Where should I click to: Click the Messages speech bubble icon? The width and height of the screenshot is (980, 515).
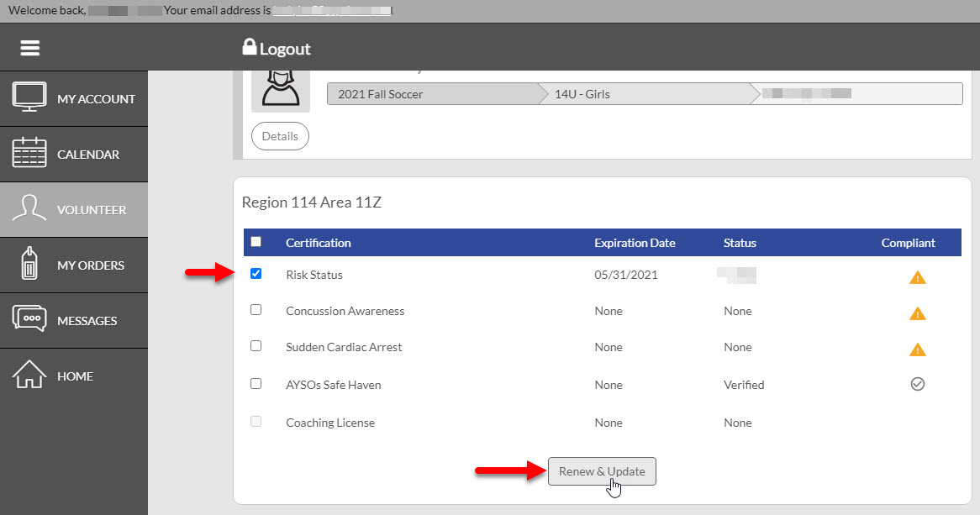[x=29, y=318]
